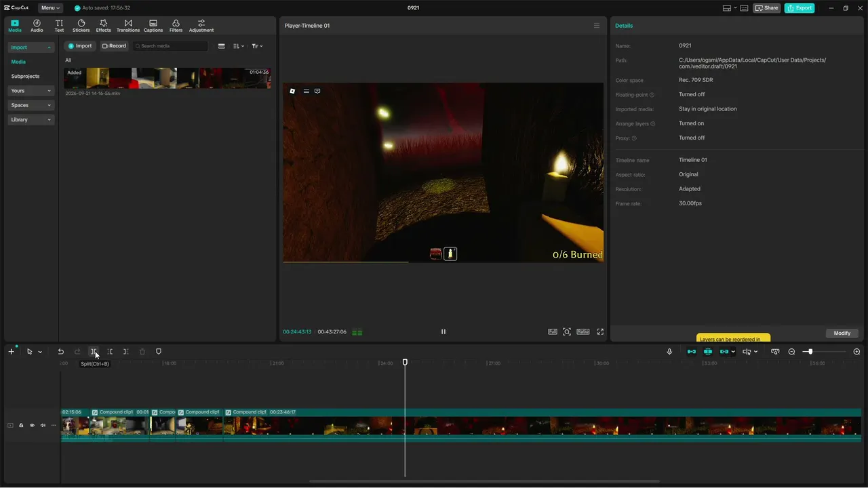Pause playback in the player
Image resolution: width=868 pixels, height=488 pixels.
(443, 331)
